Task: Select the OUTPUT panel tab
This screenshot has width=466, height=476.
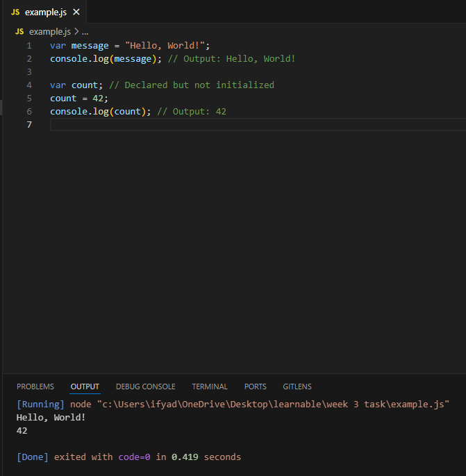Action: pos(85,386)
